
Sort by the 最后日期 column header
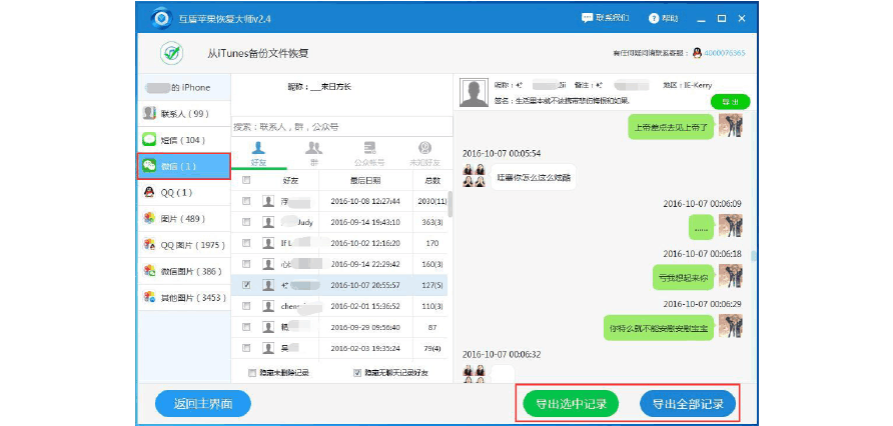[365, 181]
